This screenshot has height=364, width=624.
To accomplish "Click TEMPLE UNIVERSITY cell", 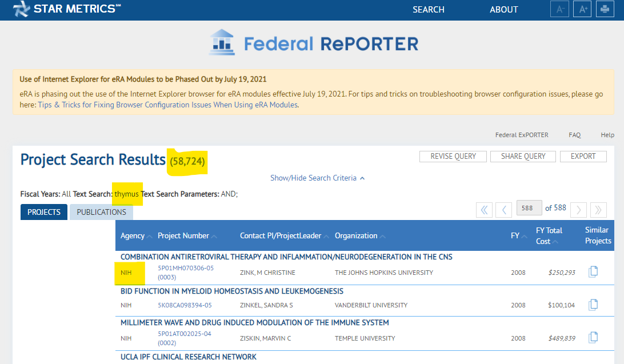I will [365, 338].
